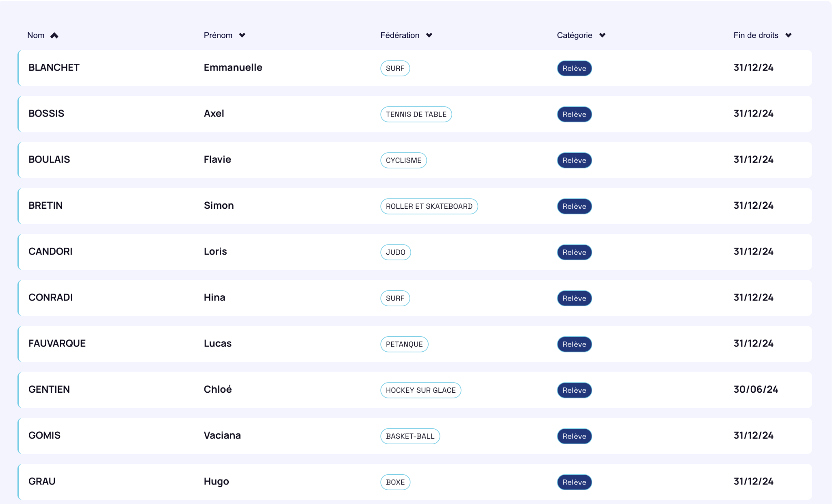Click the ROLLER ET SKATEBOARD badge
Viewport: 832px width, 504px height.
(x=429, y=206)
